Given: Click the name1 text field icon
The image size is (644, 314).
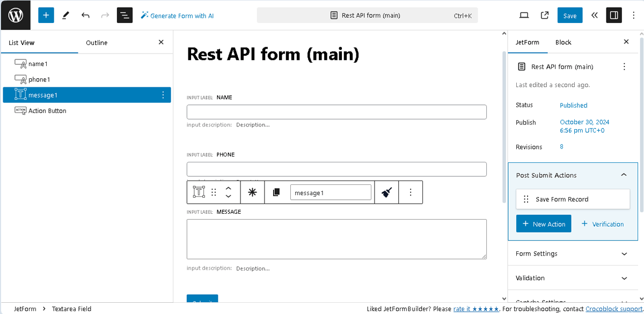Looking at the screenshot, I should [20, 64].
